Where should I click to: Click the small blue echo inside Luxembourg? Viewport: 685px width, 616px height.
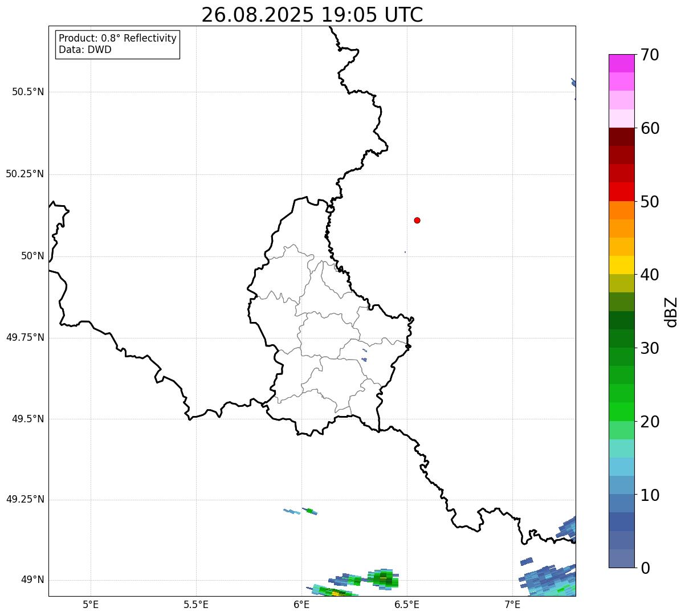[x=364, y=360]
